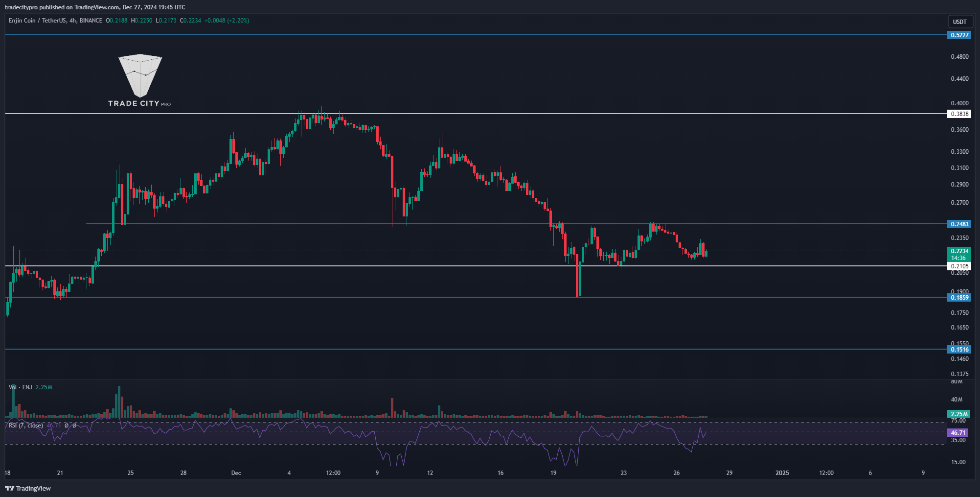Click the 0.1460 price scale tick
Viewport: 980px width, 497px height.
(x=959, y=359)
